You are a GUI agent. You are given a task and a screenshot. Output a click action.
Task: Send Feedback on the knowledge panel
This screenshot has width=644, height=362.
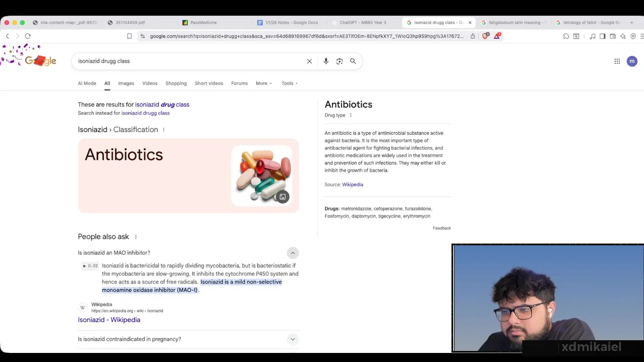[442, 228]
